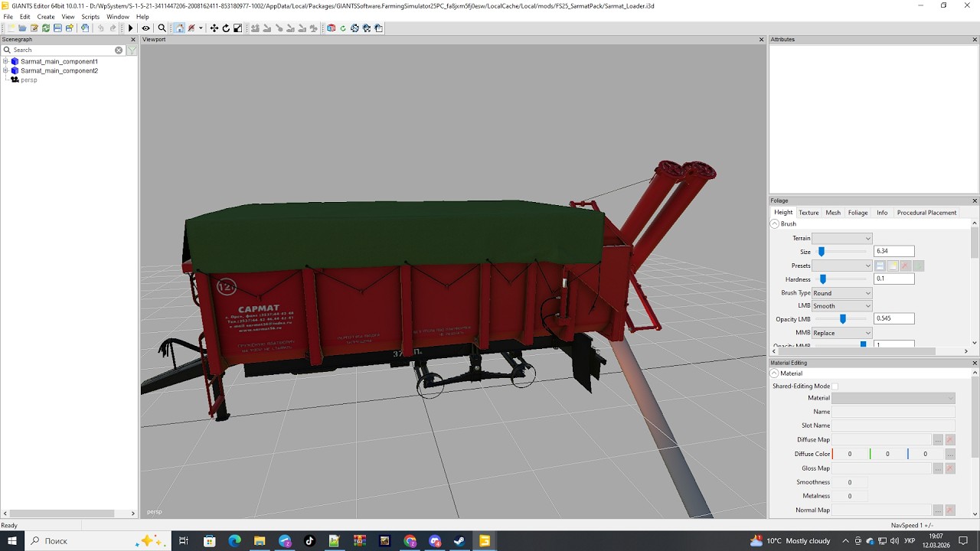This screenshot has height=551, width=980.
Task: Click the Size value field 6.34
Action: pos(894,251)
